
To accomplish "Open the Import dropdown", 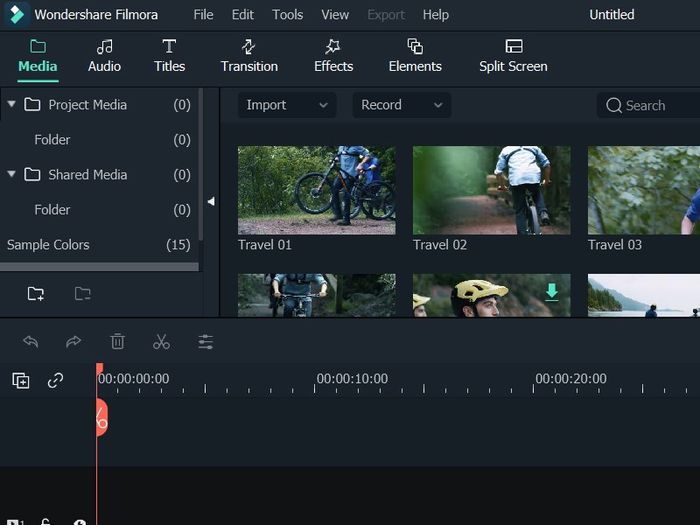I will 287,105.
